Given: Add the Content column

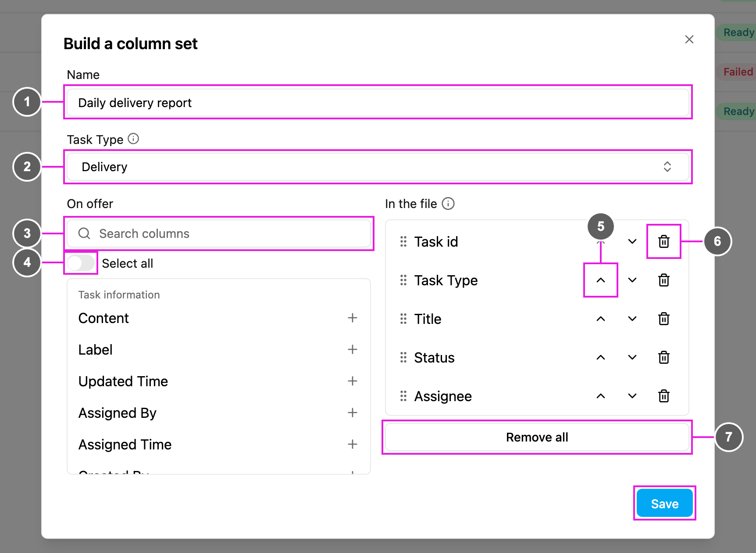Looking at the screenshot, I should (x=353, y=318).
